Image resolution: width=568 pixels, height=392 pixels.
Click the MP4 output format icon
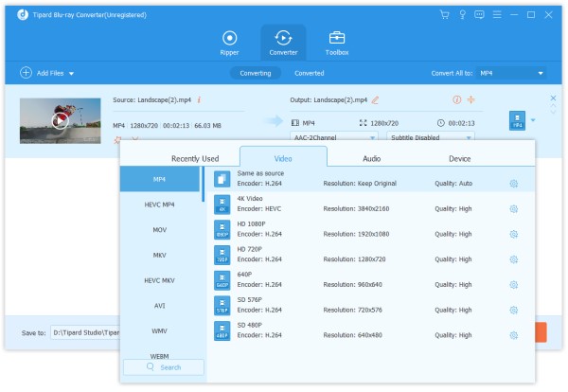[517, 121]
